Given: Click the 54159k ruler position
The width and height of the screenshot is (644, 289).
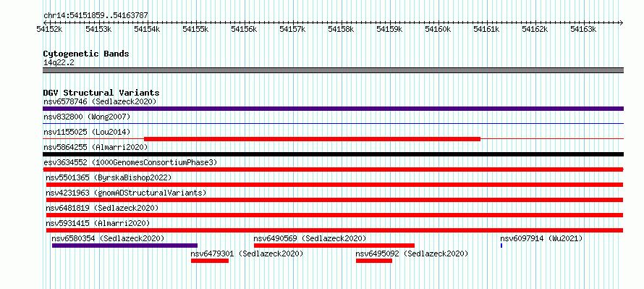Looking at the screenshot, I should click(389, 29).
